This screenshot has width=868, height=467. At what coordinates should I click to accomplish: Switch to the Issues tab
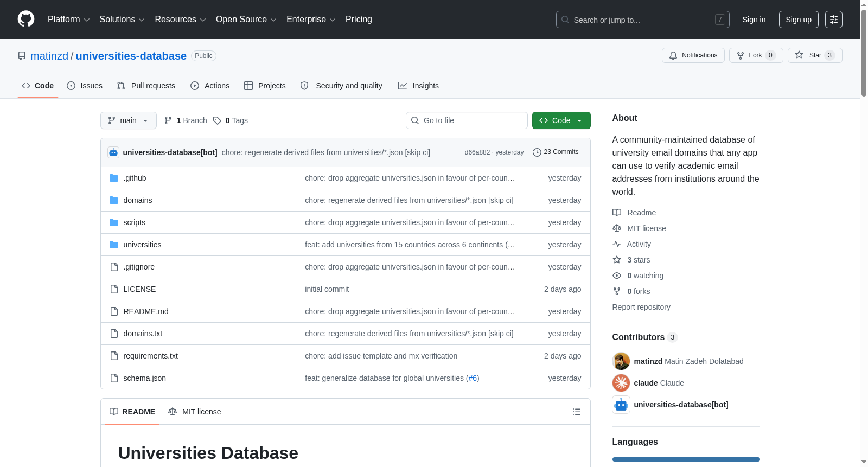tap(85, 86)
